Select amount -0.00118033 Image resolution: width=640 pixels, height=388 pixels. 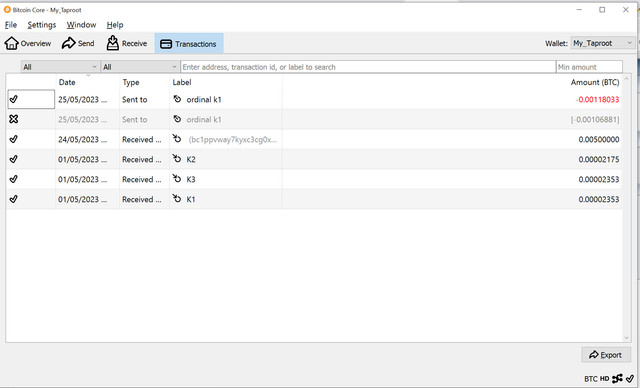pyautogui.click(x=598, y=100)
